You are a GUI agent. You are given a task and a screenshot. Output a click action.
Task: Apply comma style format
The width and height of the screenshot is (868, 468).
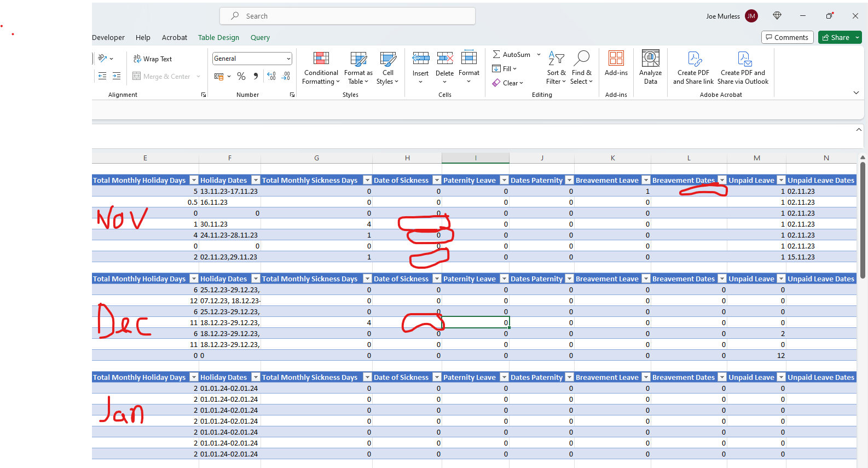(256, 77)
